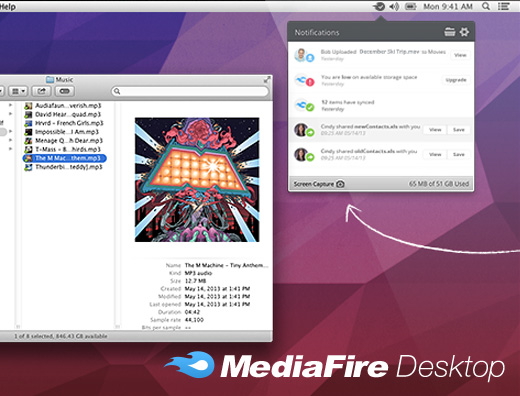Click the David Hear file thumbnail icon
The width and height of the screenshot is (520, 396).
(28, 114)
